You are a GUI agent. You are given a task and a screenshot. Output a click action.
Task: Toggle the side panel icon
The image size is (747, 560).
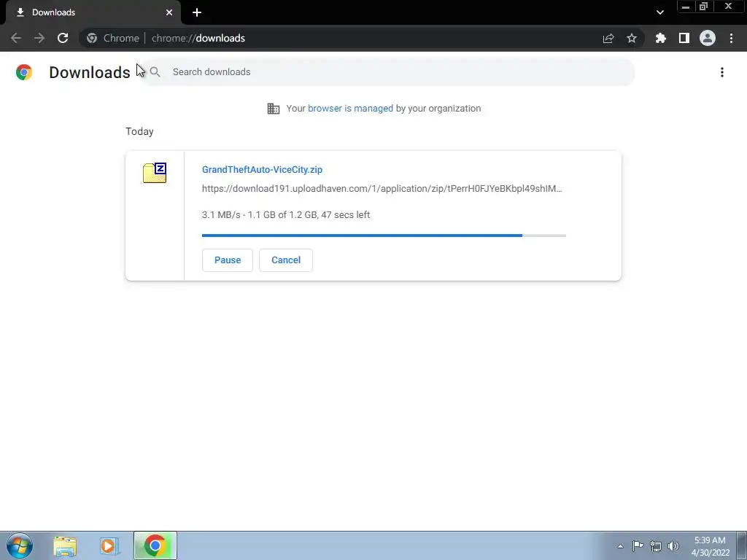point(684,38)
